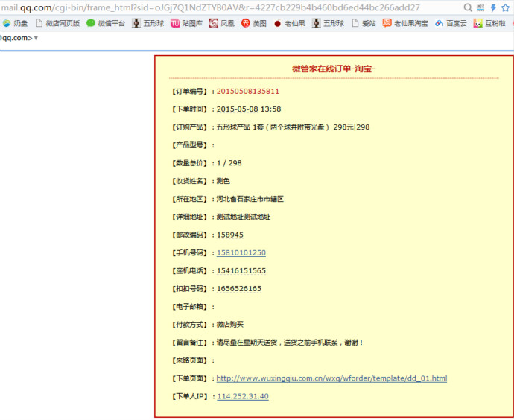514x420 pixels.
Task: Open the 五形球 bookmark beside 爱站
Action: pyautogui.click(x=328, y=23)
